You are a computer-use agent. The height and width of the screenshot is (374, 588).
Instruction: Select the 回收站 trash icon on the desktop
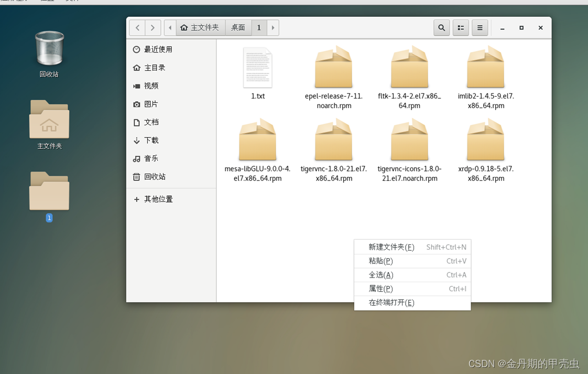click(49, 49)
